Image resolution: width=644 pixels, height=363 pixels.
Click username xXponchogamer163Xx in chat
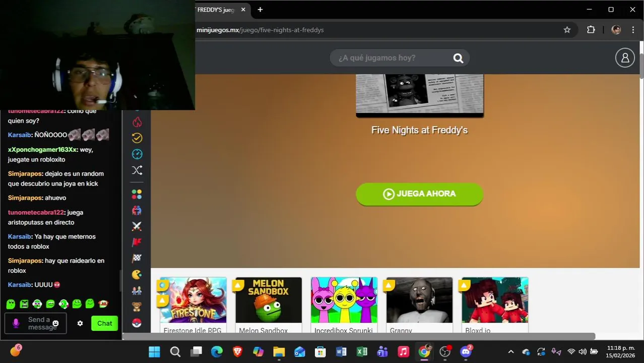coord(42,150)
